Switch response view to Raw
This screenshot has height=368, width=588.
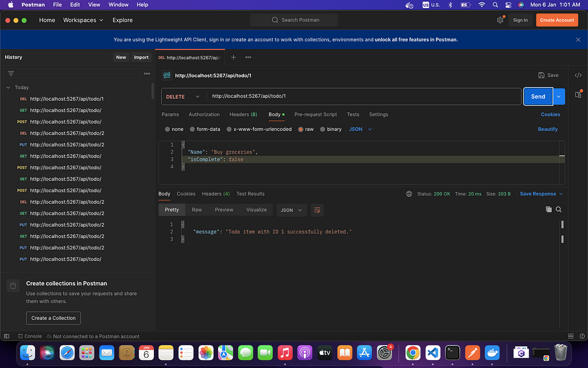tap(197, 210)
